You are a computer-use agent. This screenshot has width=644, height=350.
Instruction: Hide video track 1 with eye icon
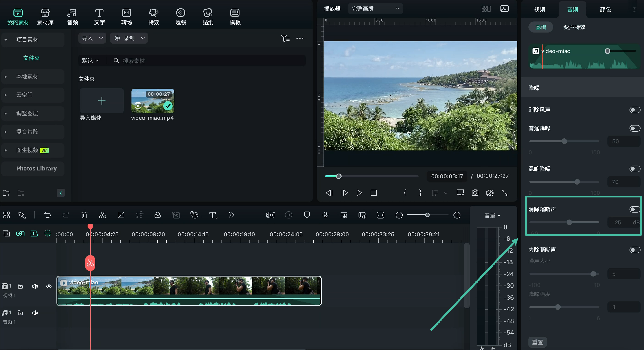pyautogui.click(x=49, y=286)
